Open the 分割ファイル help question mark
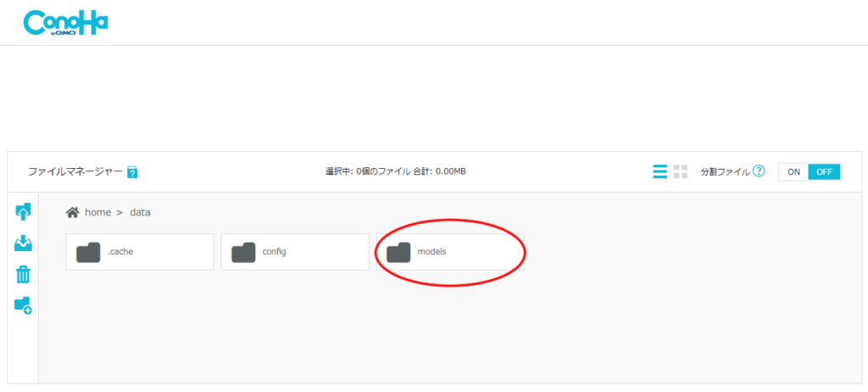The height and width of the screenshot is (392, 868). [x=759, y=171]
